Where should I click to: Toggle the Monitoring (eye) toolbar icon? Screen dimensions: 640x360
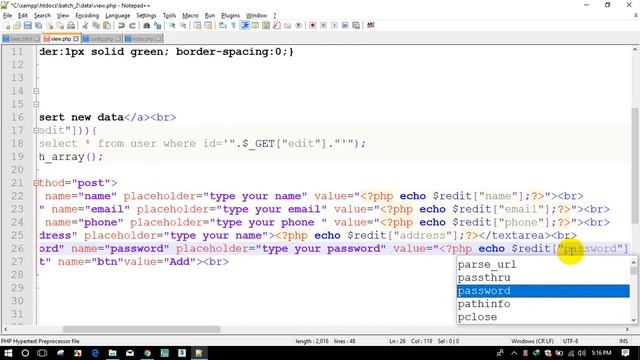click(298, 26)
